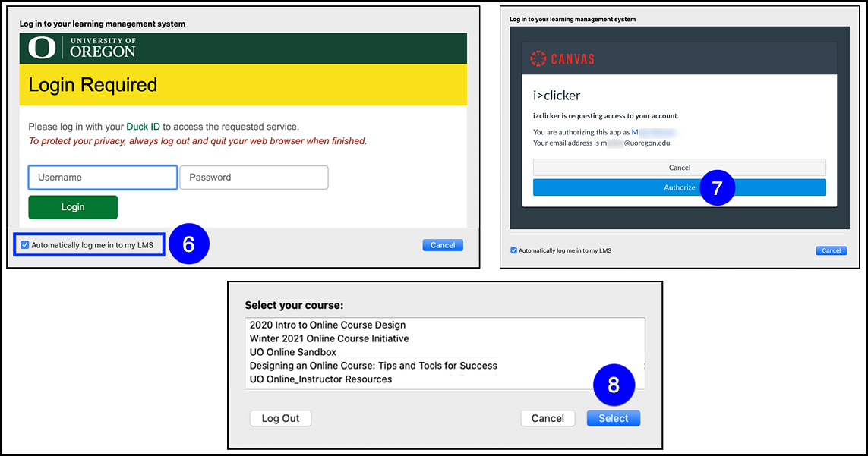Click the blue Select button
The height and width of the screenshot is (456, 868).
coord(614,418)
